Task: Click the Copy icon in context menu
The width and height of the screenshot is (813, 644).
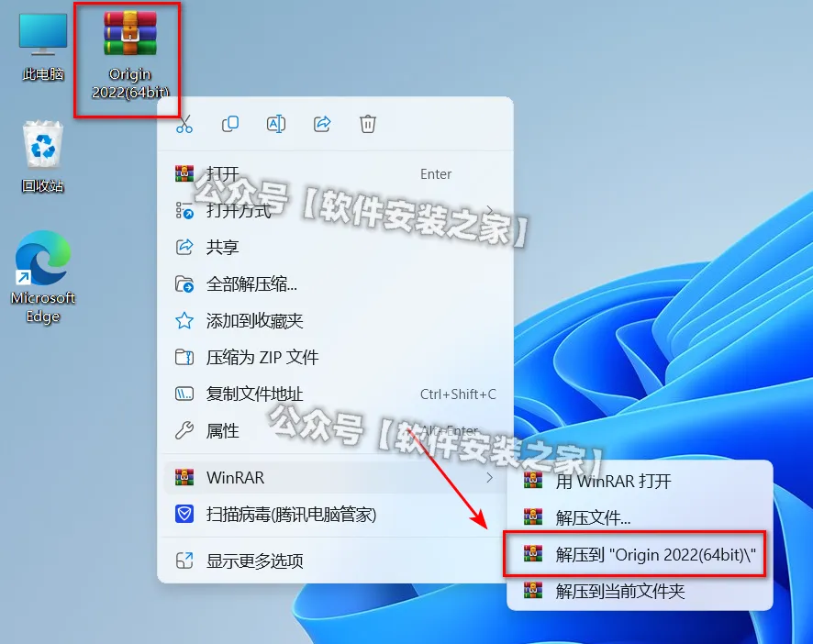Action: point(230,124)
